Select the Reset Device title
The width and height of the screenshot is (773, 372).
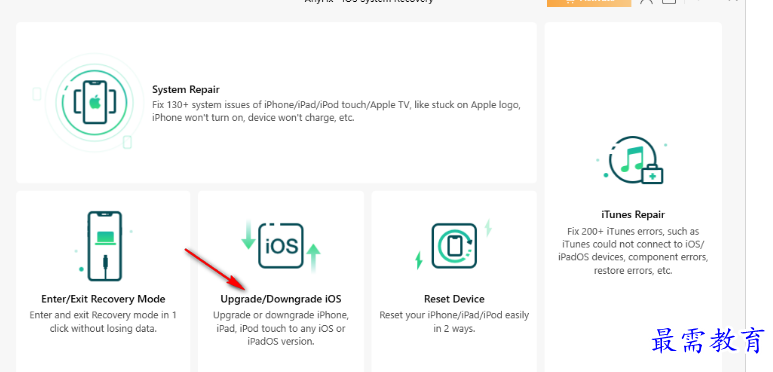(x=454, y=299)
